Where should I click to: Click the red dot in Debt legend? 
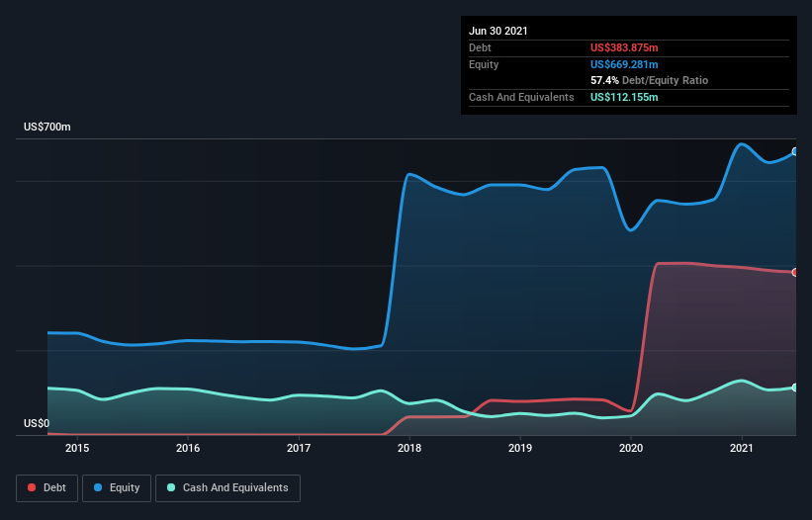coord(32,487)
